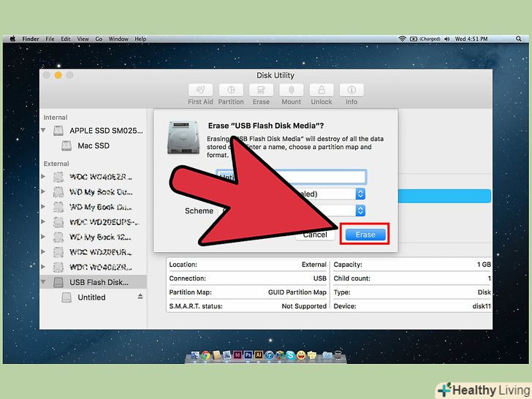The image size is (532, 399).
Task: Click the menu bar clock Wed 4:51 PM
Action: tap(471, 39)
